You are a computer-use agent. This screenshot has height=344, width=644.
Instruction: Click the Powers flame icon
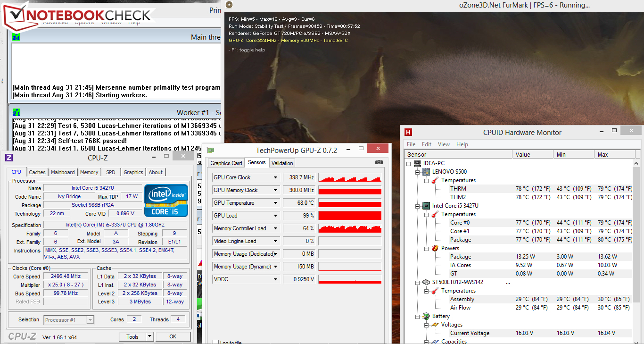tap(436, 248)
